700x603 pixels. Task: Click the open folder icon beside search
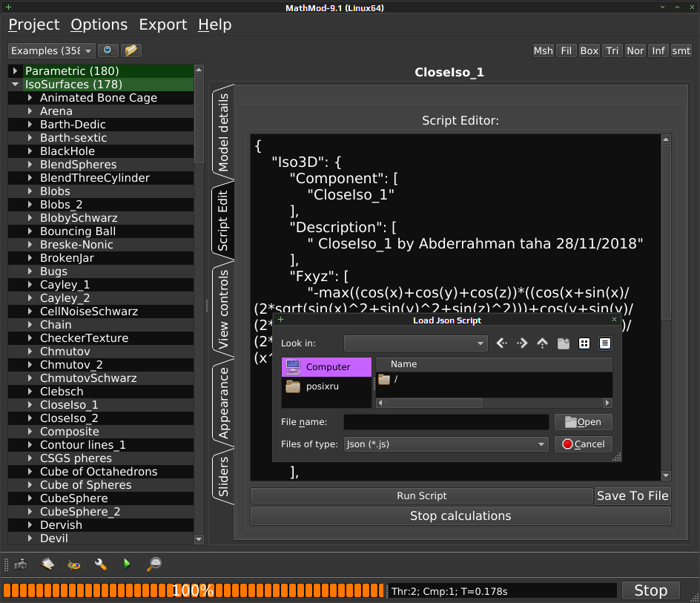tap(131, 50)
